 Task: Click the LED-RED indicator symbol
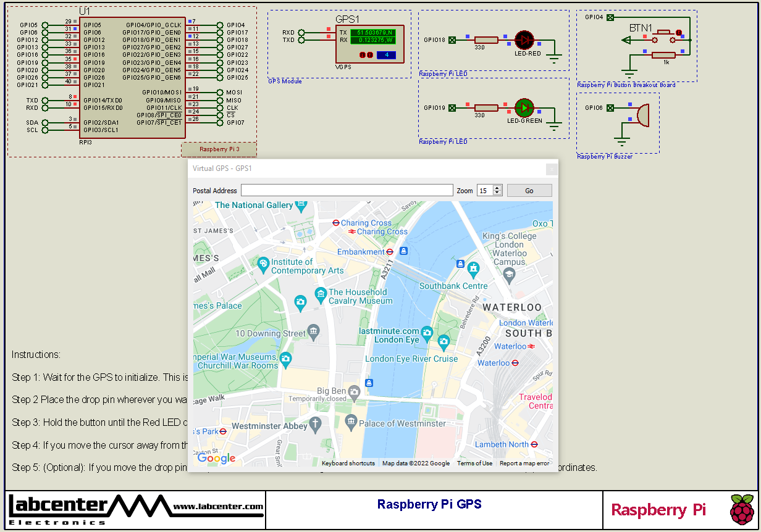[x=524, y=40]
